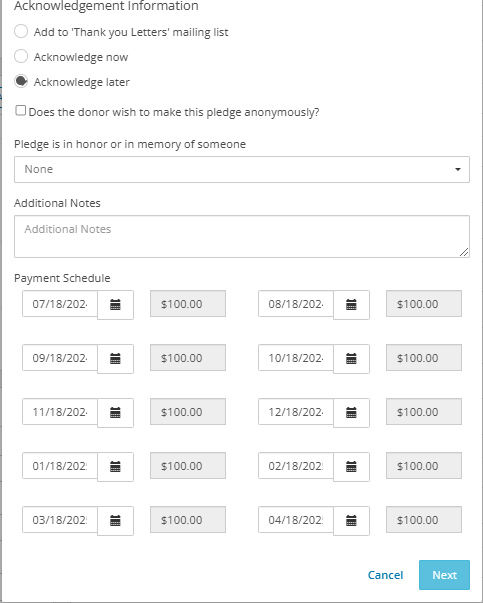Click the Cancel link
This screenshot has width=483, height=603.
(x=385, y=575)
